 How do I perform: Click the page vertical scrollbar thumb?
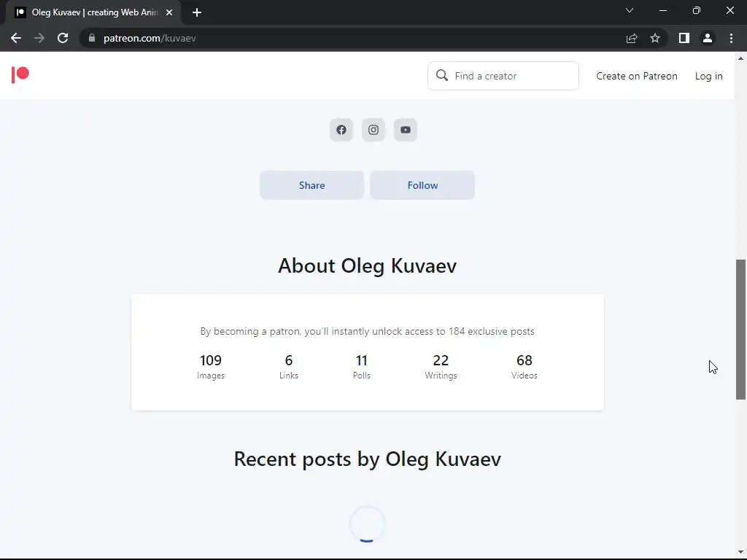click(740, 329)
